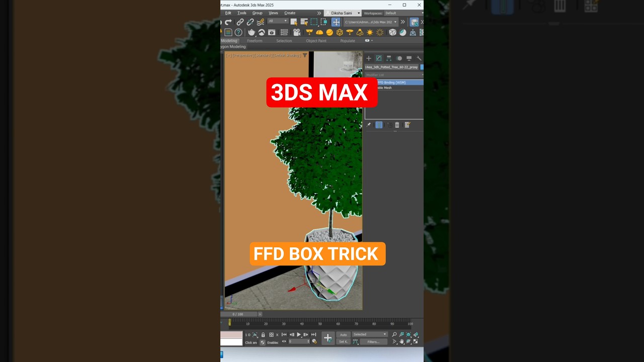Image resolution: width=644 pixels, height=362 pixels.
Task: Click the Bind to Space Warp icon
Action: [x=260, y=22]
